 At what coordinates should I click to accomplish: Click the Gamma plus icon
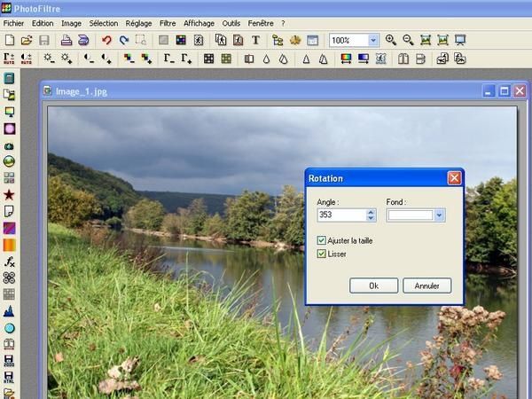pos(186,59)
